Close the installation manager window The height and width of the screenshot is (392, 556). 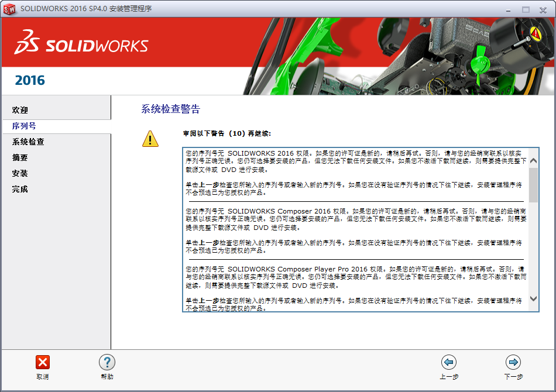click(543, 10)
